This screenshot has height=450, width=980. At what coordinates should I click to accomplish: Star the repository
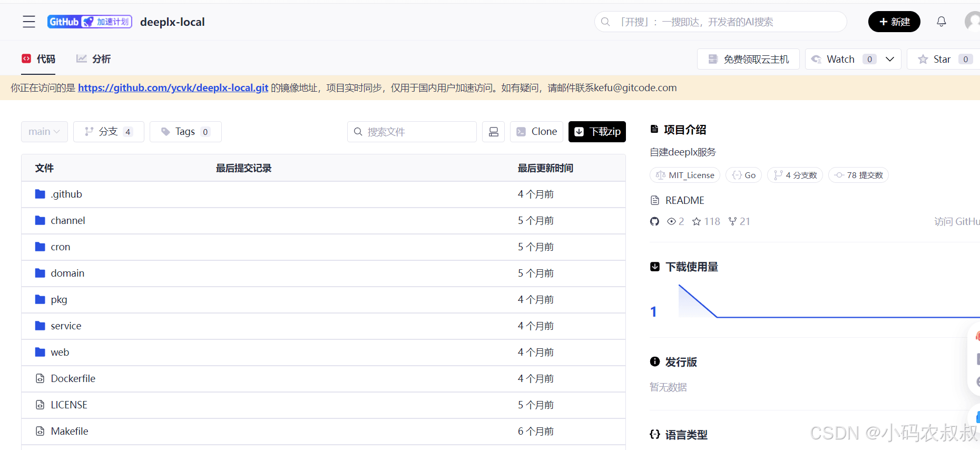(943, 59)
